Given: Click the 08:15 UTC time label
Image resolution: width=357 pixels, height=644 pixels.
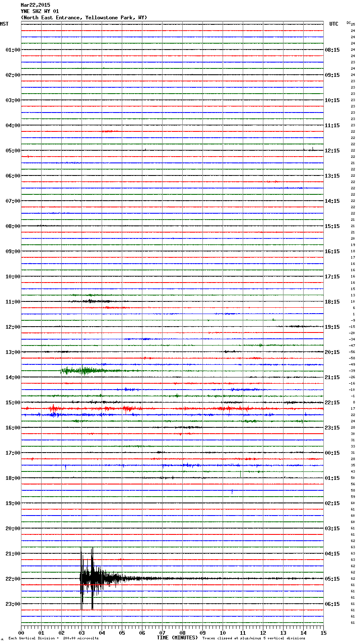Looking at the screenshot, I should point(332,50).
